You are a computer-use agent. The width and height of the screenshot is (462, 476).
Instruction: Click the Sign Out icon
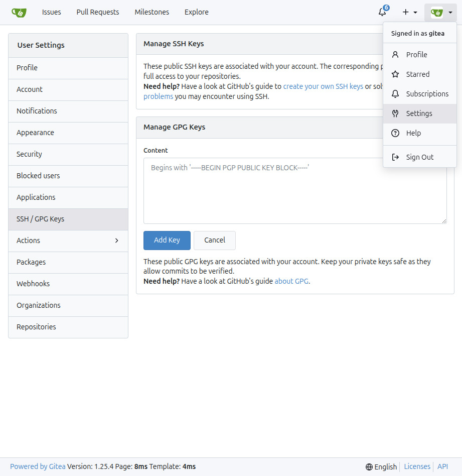pos(396,157)
